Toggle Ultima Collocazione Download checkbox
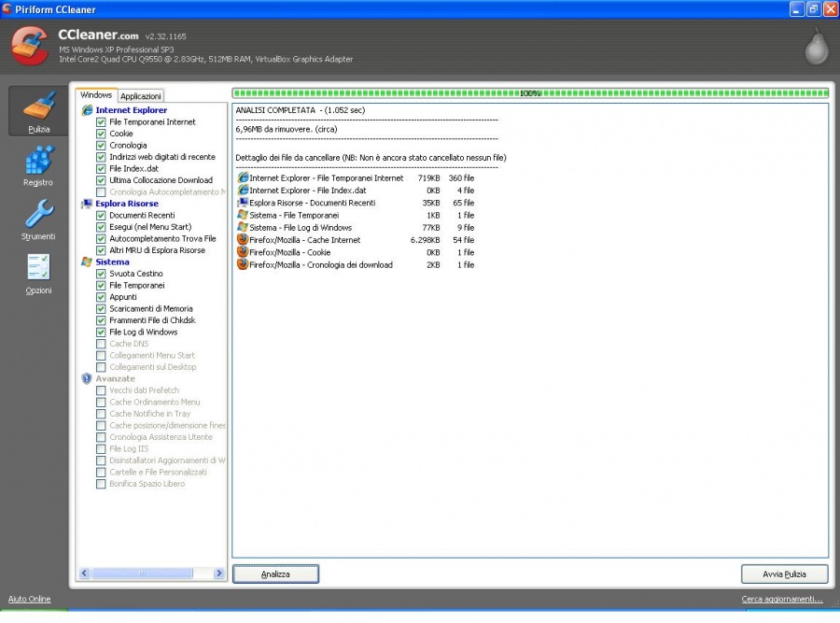This screenshot has height=623, width=840. point(101,180)
